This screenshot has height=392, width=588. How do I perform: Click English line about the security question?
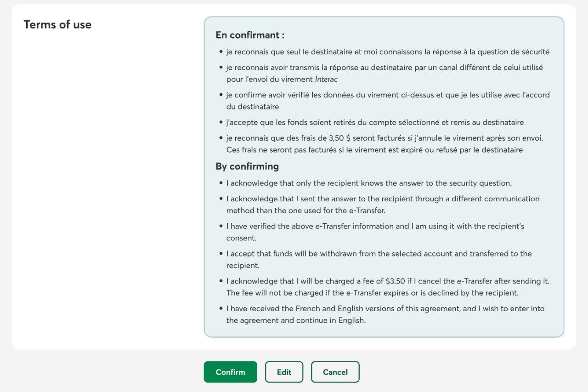[x=368, y=183]
